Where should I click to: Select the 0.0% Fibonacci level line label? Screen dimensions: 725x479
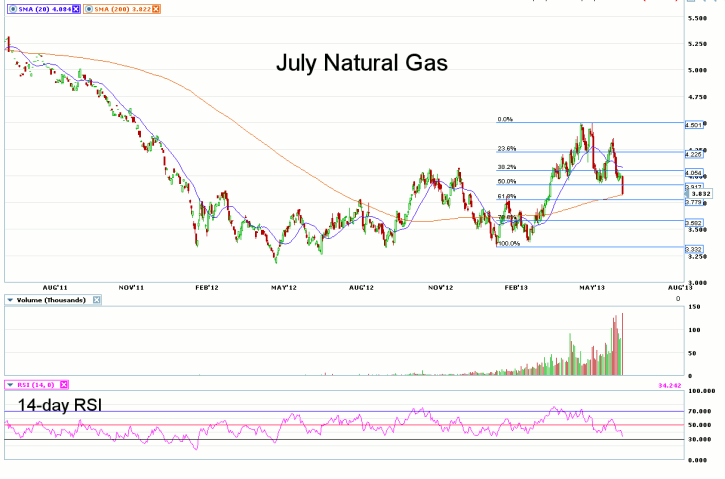[506, 119]
